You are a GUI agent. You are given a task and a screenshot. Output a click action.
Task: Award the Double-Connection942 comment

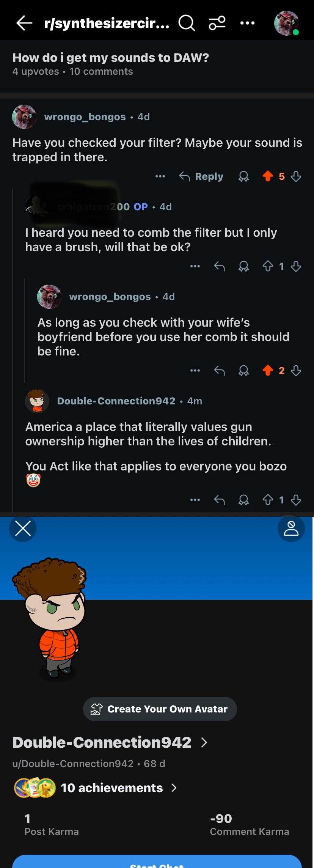243,500
